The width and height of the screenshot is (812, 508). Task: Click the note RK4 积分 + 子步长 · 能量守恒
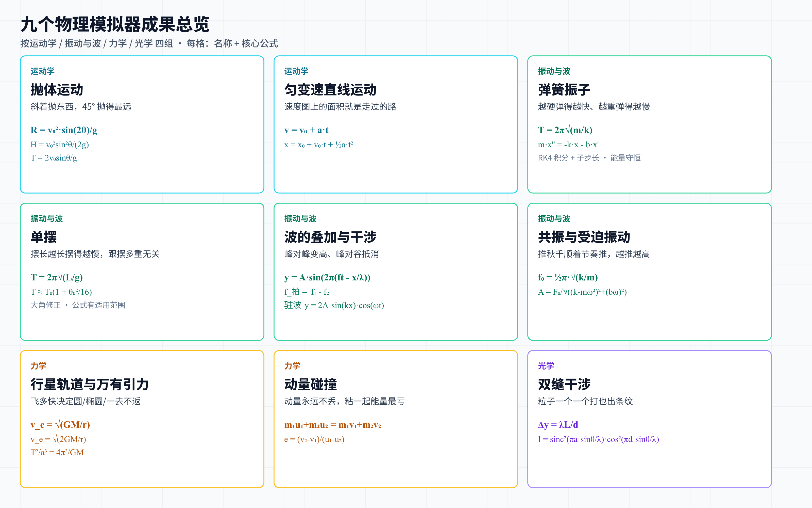click(x=589, y=157)
